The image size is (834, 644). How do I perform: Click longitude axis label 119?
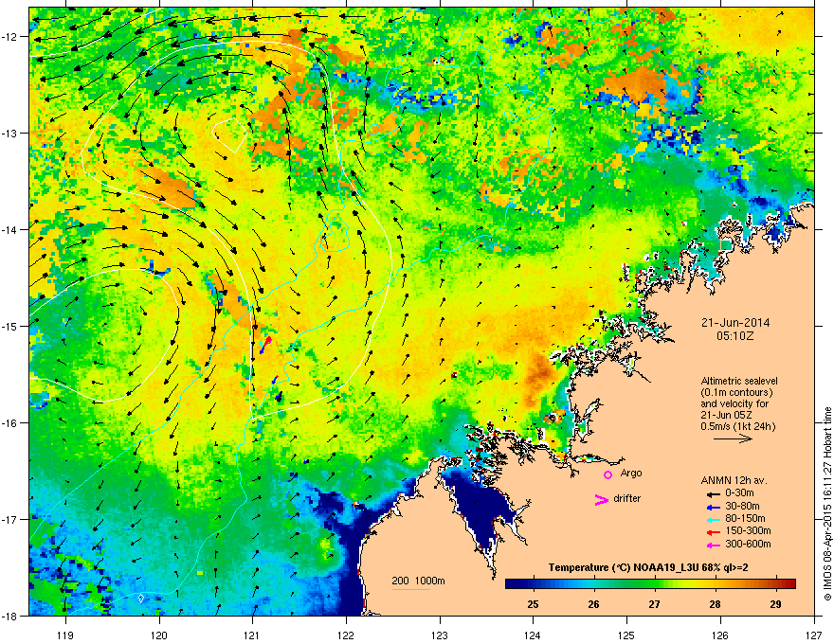65,635
